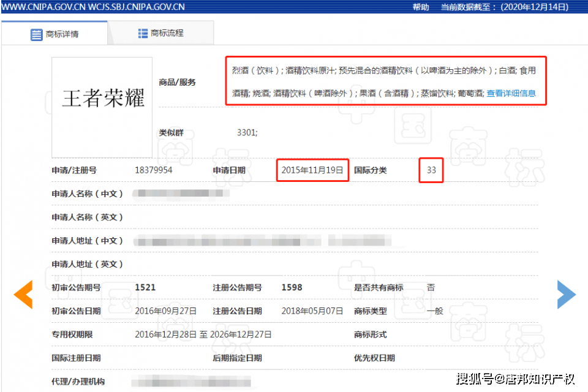Click the 王者荣耀 trademark image
The width and height of the screenshot is (588, 392).
[102, 107]
